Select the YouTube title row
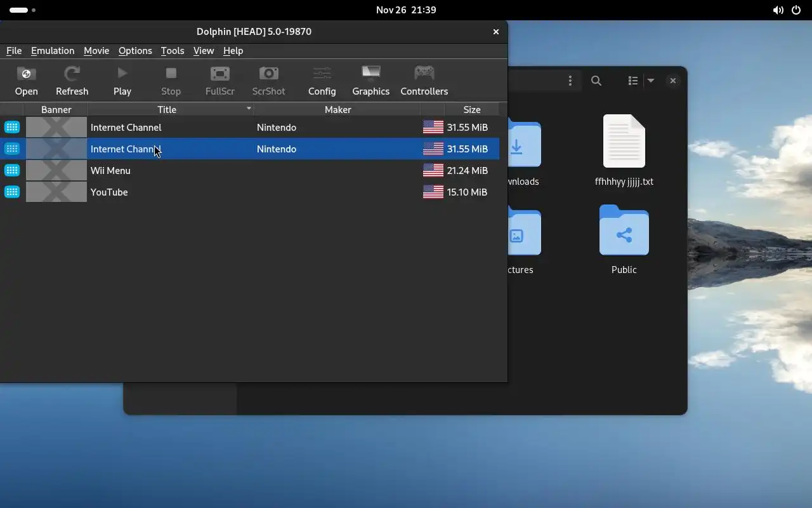The width and height of the screenshot is (812, 508). [x=109, y=192]
